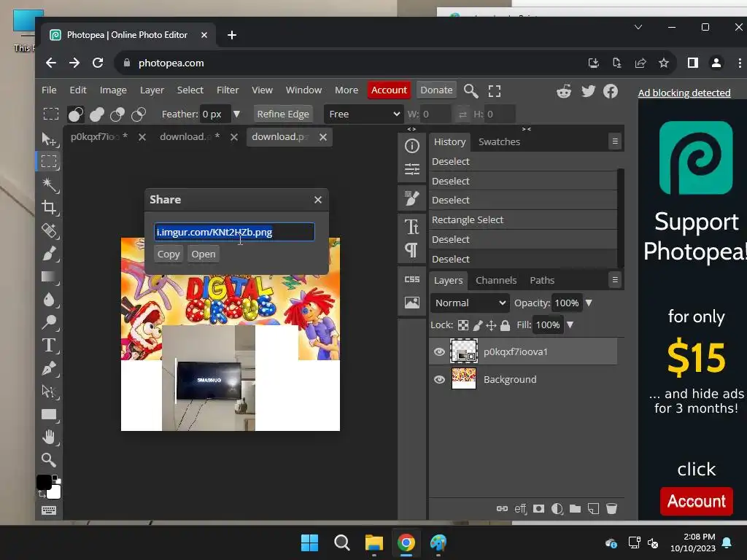The image size is (747, 560).
Task: Click Copy in the Share dialog
Action: [169, 254]
